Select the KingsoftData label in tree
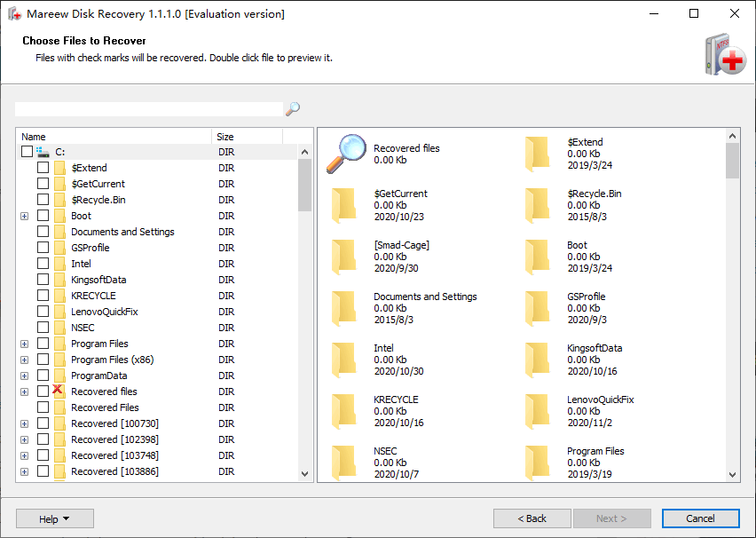 98,280
